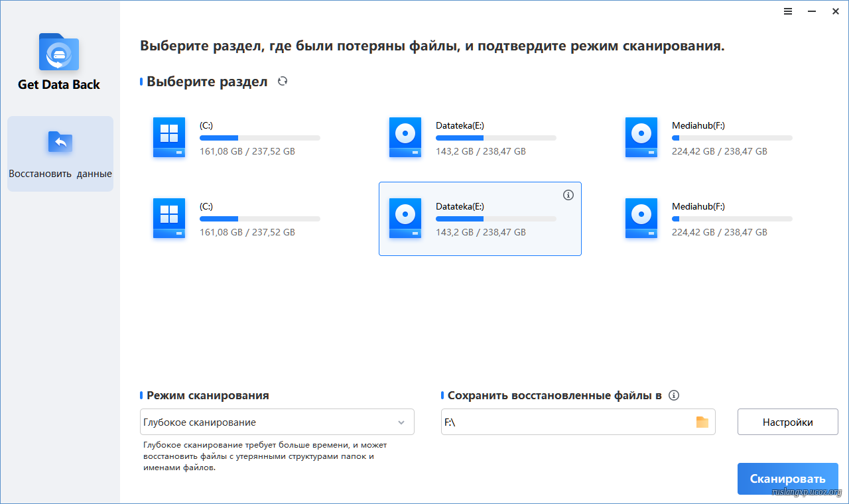Minimize the Get Data Back window

(x=811, y=11)
